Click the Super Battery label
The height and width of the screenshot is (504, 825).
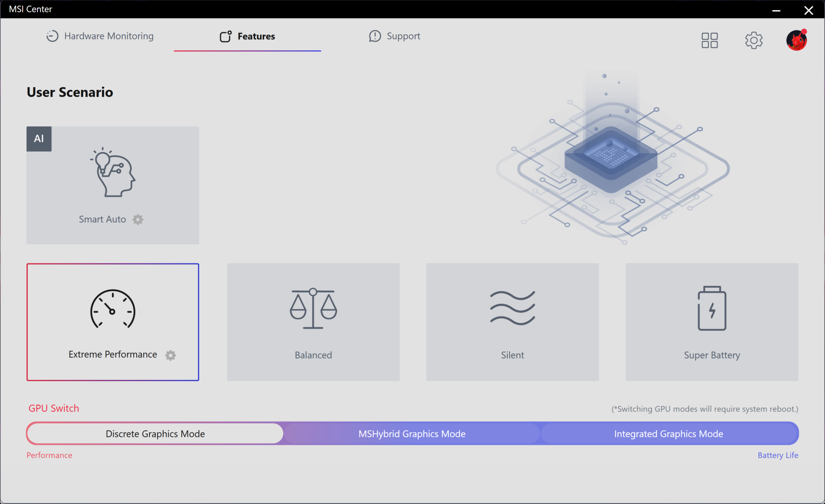pos(712,355)
